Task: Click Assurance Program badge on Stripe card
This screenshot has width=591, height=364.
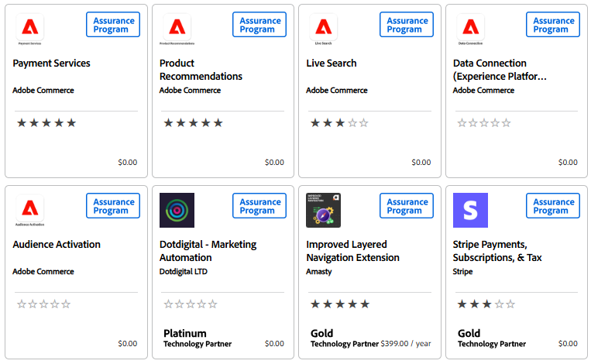Action: point(553,206)
